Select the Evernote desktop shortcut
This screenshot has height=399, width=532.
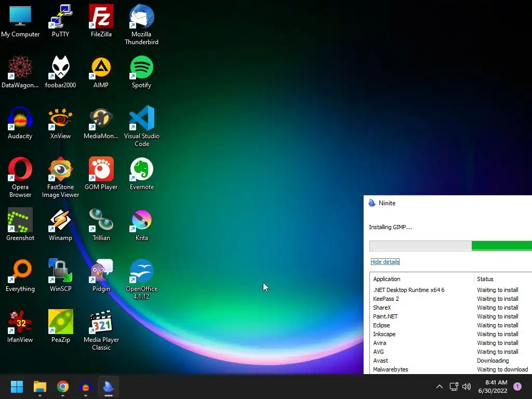[x=141, y=174]
